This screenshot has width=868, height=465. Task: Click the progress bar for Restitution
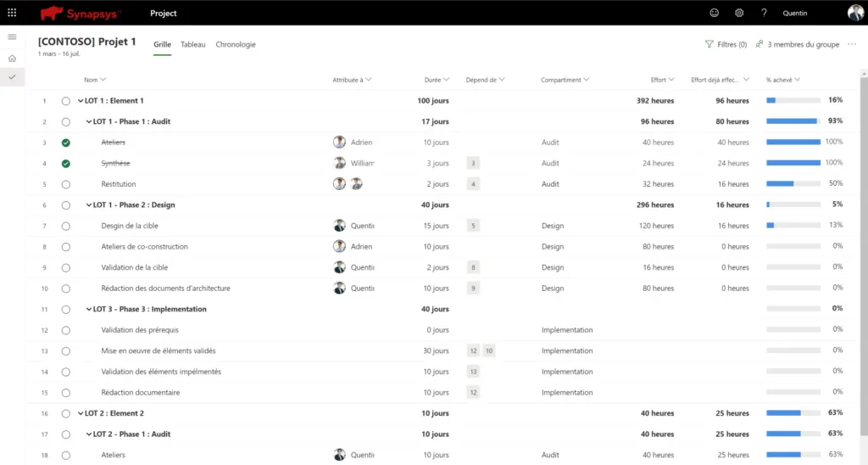(x=793, y=184)
